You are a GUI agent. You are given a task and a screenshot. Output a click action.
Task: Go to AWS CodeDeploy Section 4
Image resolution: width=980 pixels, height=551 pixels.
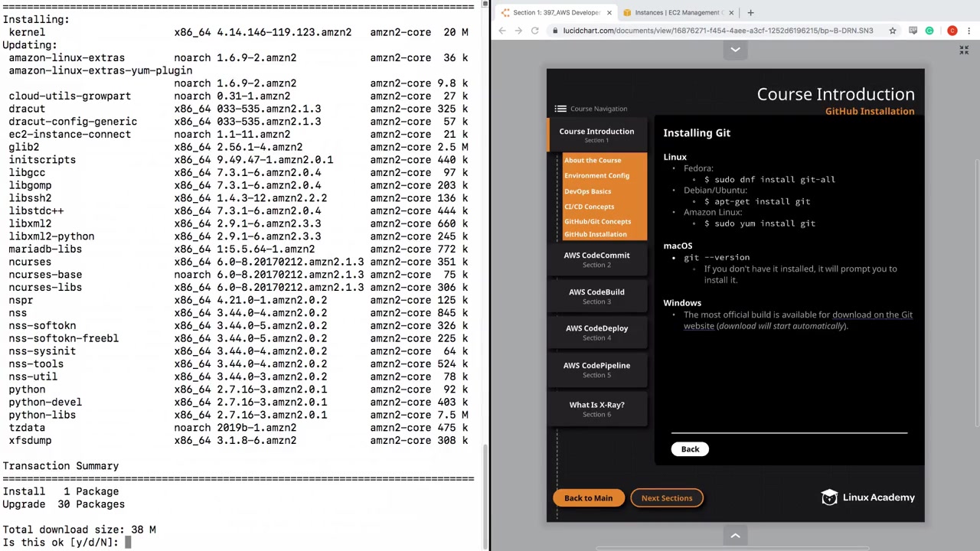click(x=596, y=332)
